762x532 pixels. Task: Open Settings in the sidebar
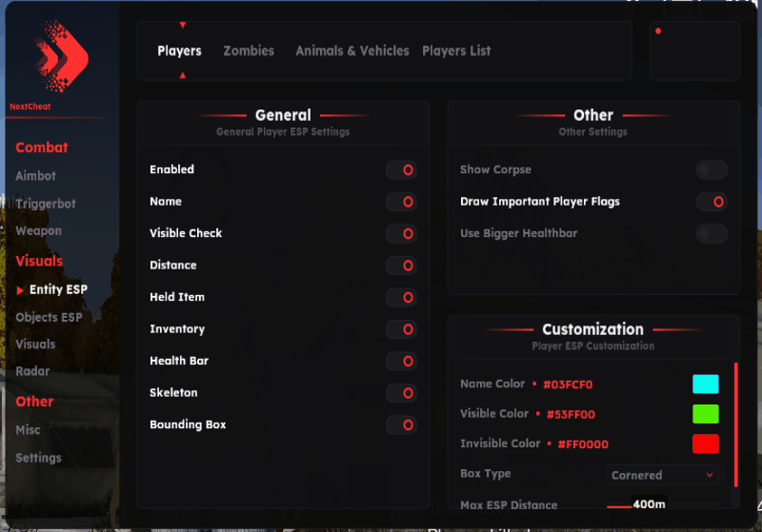point(38,458)
